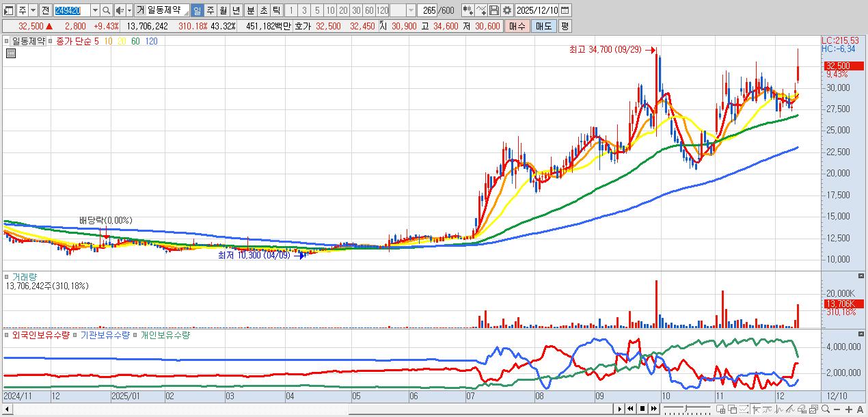This screenshot has height=417, width=868.
Task: Click the green 60 moving-average color label
Action: 135,41
